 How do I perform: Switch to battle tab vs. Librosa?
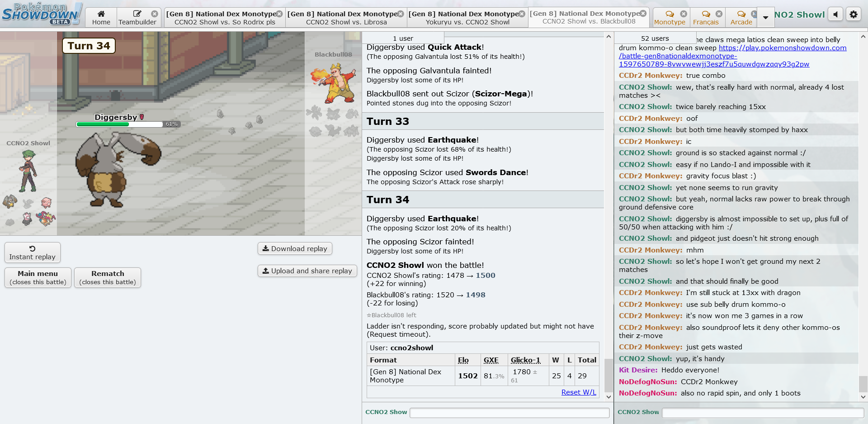click(346, 18)
